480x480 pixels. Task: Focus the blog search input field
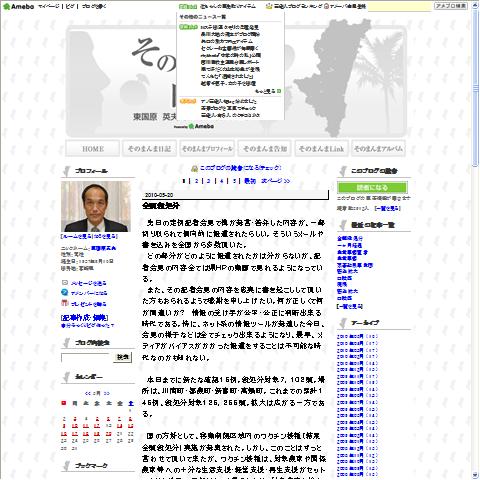pyautogui.click(x=86, y=358)
